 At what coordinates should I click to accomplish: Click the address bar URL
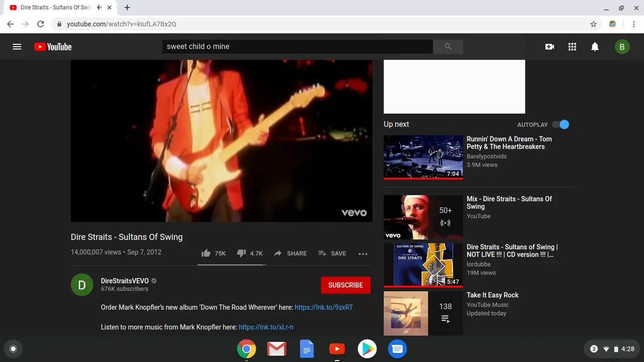122,24
